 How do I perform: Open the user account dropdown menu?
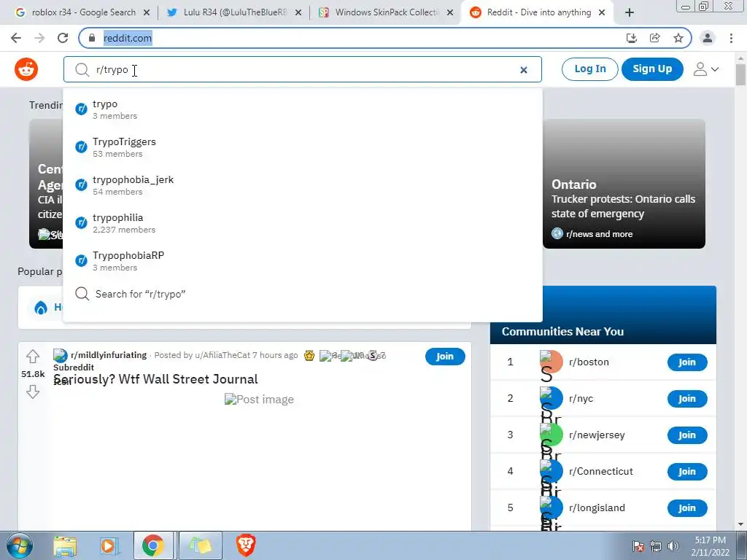tap(705, 69)
